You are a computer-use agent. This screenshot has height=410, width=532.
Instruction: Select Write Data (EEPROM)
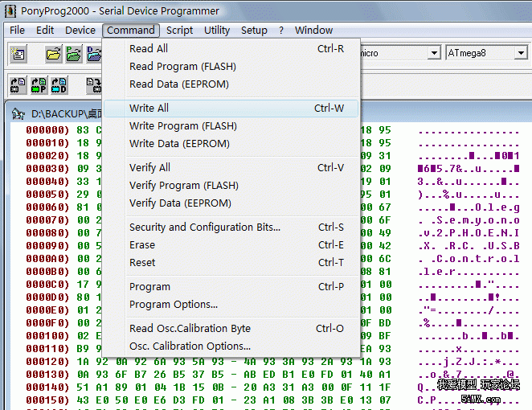click(231, 144)
